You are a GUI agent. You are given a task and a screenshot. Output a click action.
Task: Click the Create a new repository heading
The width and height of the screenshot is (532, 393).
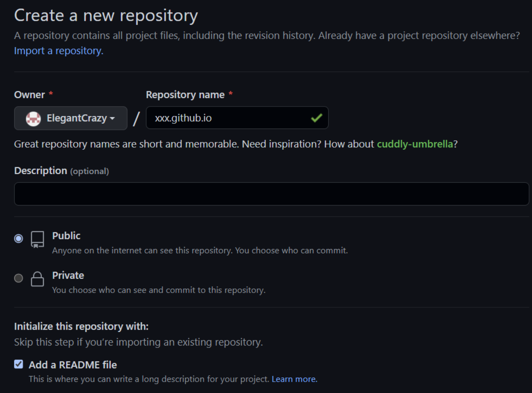click(106, 16)
